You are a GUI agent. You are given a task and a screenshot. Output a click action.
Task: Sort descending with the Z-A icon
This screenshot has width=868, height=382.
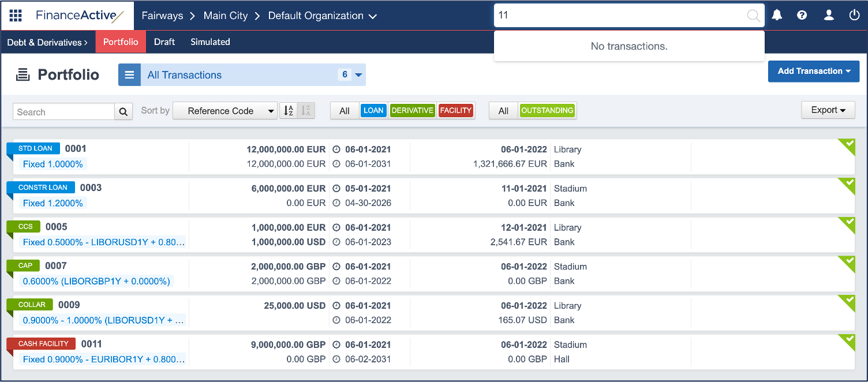coord(306,111)
